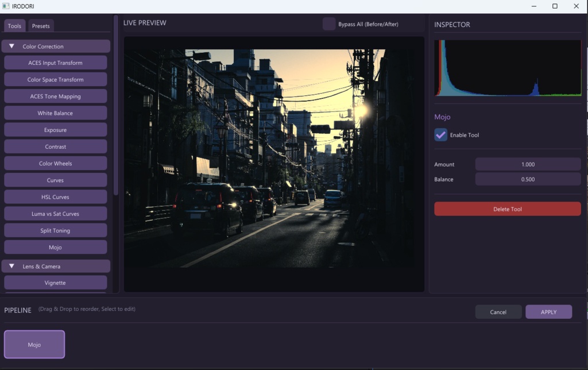
Task: Click the APPLY button
Action: [548, 312]
